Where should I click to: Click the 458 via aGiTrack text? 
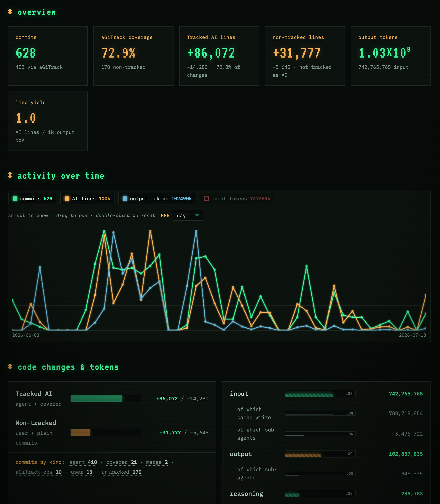click(x=39, y=67)
